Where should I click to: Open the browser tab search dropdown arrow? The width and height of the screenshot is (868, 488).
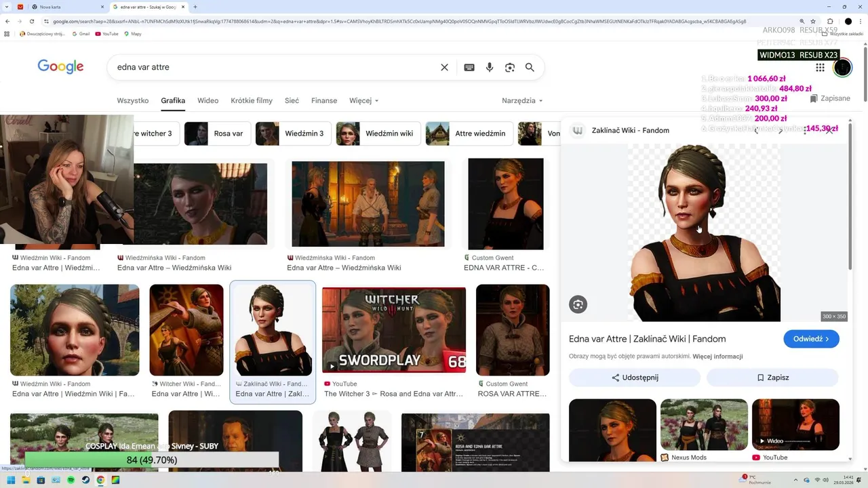tap(6, 7)
